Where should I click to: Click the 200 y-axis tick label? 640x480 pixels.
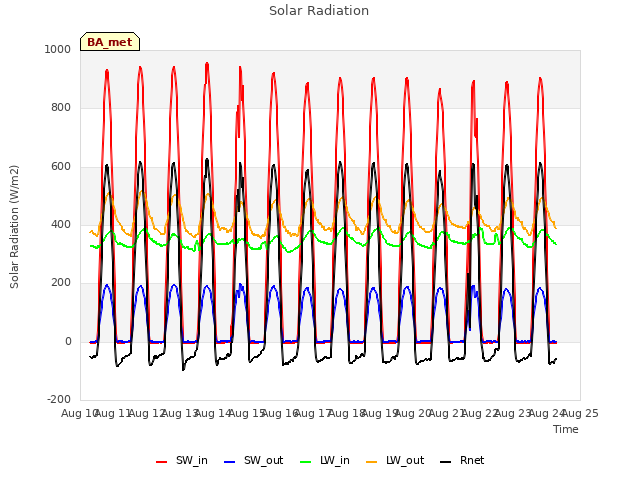(x=61, y=282)
